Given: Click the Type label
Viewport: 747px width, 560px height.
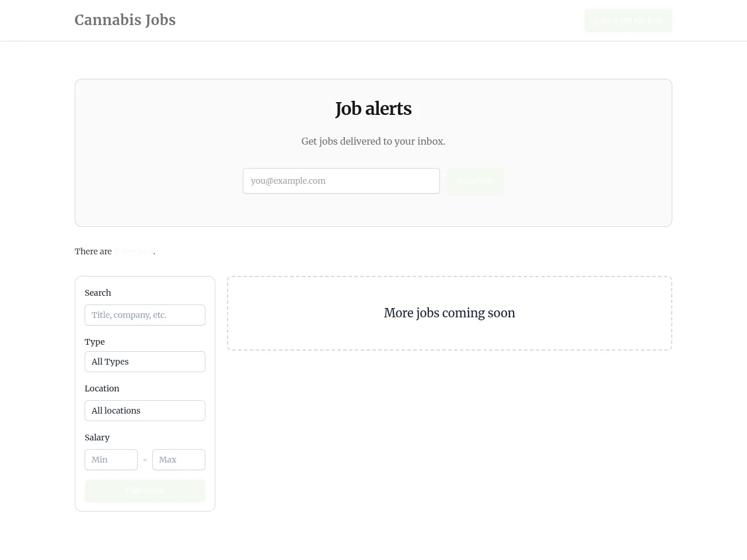Looking at the screenshot, I should (x=95, y=342).
